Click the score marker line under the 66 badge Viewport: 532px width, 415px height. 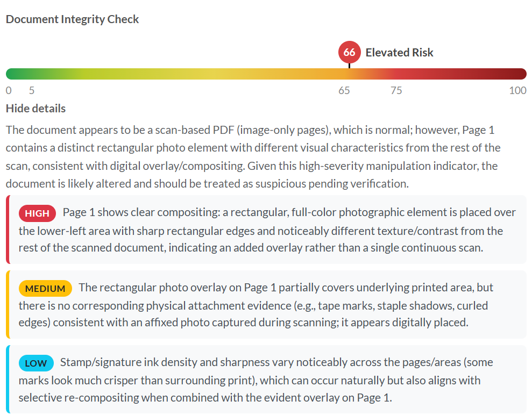pyautogui.click(x=349, y=66)
